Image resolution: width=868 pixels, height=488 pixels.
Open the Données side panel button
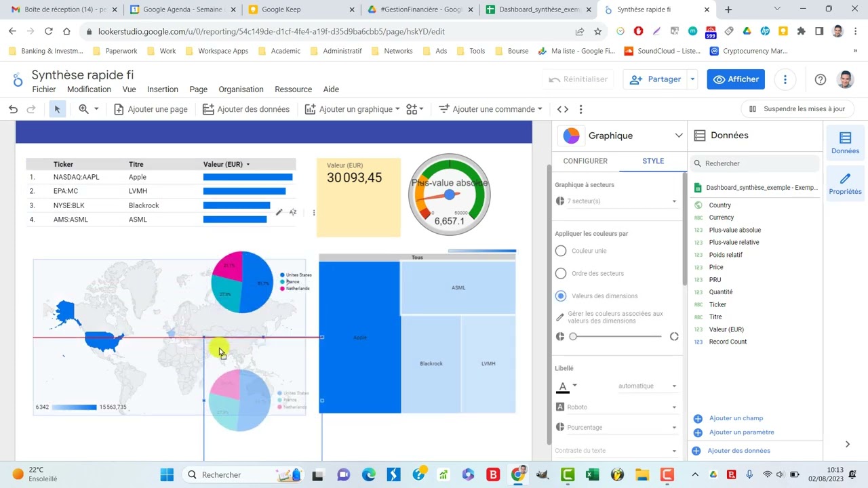(845, 143)
